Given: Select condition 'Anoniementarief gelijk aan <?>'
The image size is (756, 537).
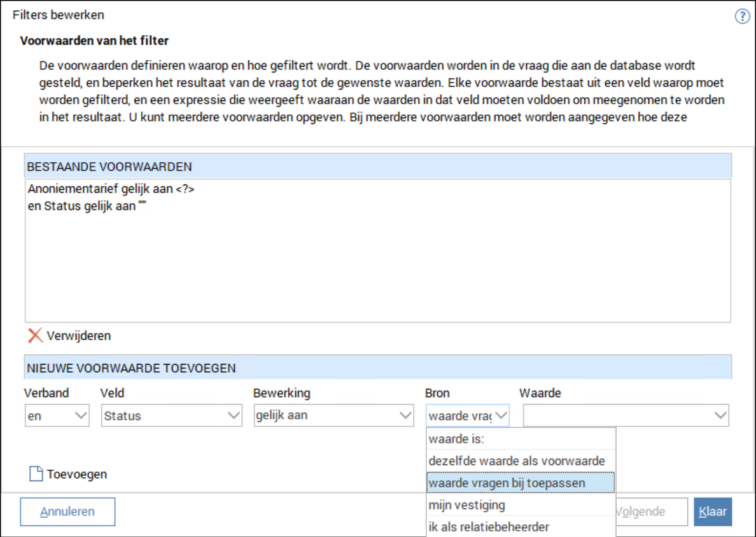Looking at the screenshot, I should (111, 190).
